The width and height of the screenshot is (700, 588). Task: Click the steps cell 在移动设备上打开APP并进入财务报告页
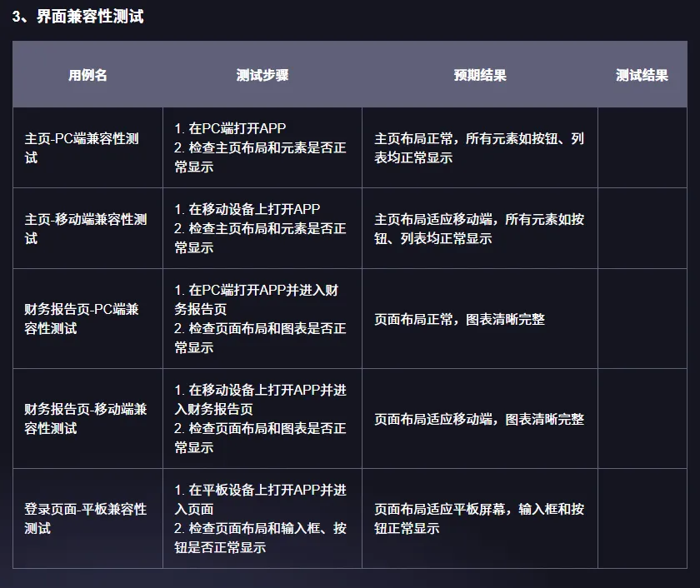pos(262,418)
